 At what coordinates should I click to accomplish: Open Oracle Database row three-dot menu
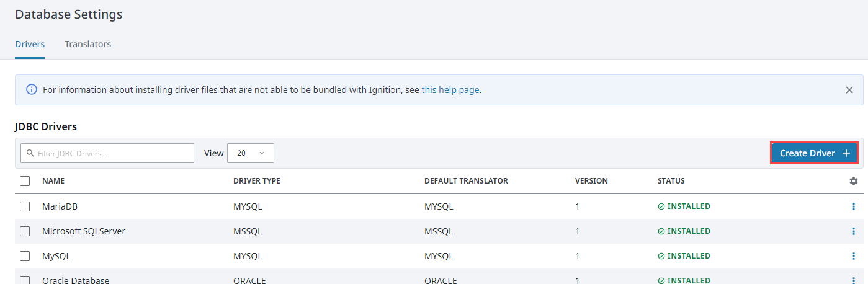[x=854, y=280]
